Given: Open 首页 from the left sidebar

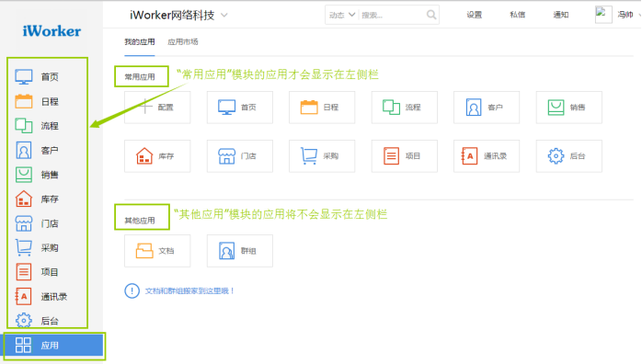Looking at the screenshot, I should pyautogui.click(x=37, y=77).
